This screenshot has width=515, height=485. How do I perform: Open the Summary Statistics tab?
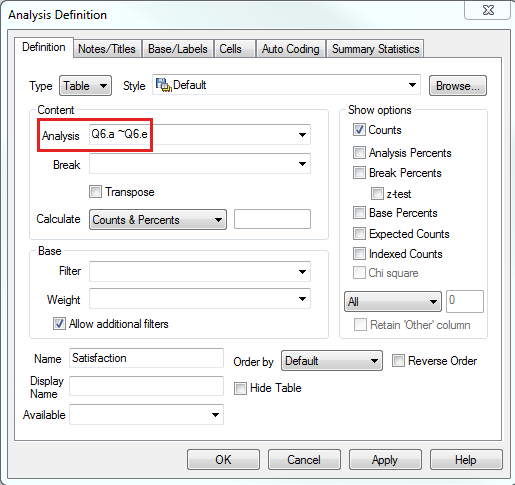[x=375, y=49]
